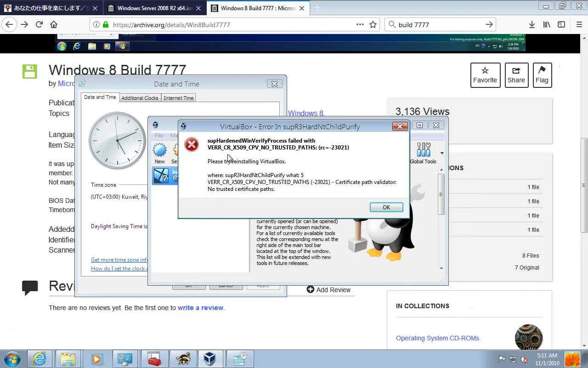This screenshot has width=588, height=368.
Task: Click the Windows 8 topic link
Action: (x=306, y=113)
